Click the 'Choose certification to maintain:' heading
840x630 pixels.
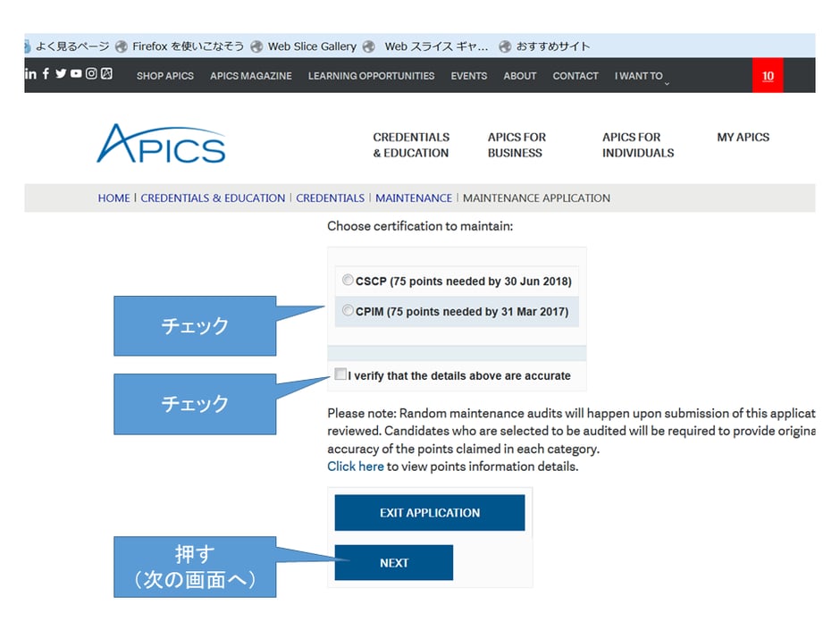(x=420, y=226)
